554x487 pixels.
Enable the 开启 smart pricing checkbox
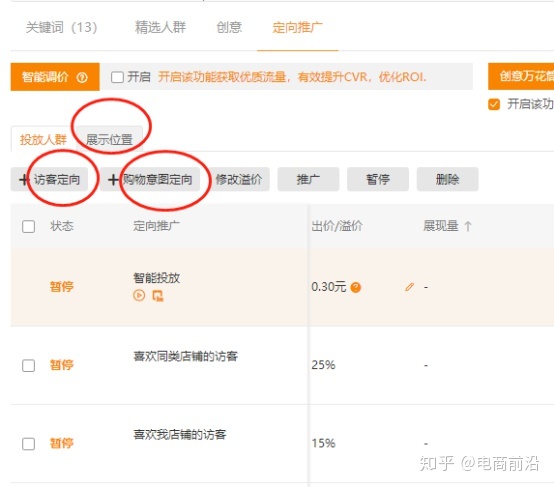pyautogui.click(x=117, y=77)
